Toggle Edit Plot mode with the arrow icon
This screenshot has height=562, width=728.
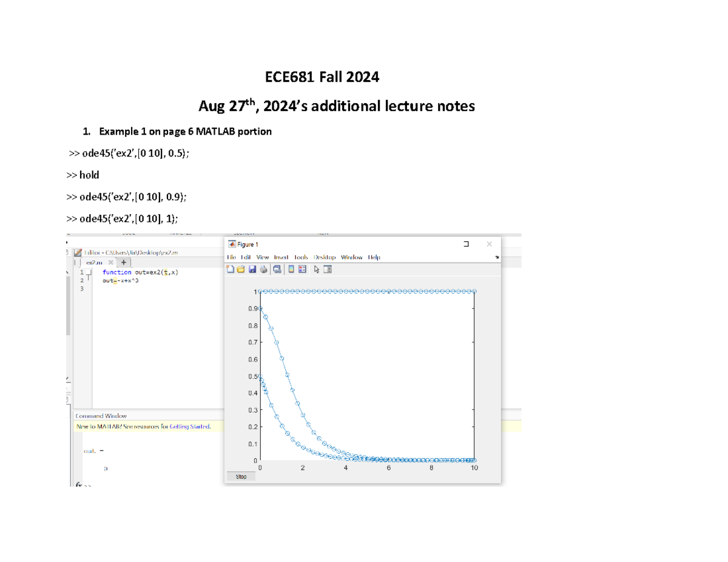(x=317, y=270)
